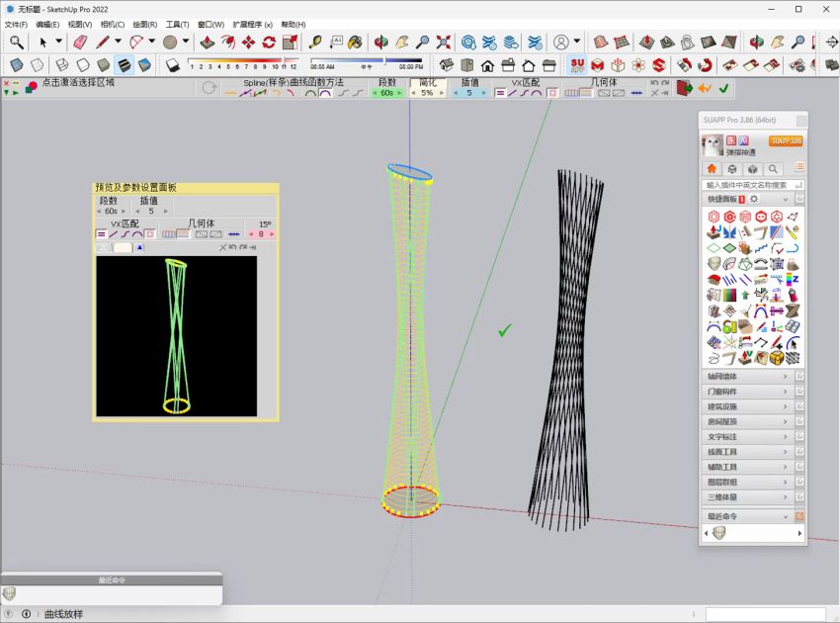
Task: Select the Arc drawing tool
Action: (136, 43)
